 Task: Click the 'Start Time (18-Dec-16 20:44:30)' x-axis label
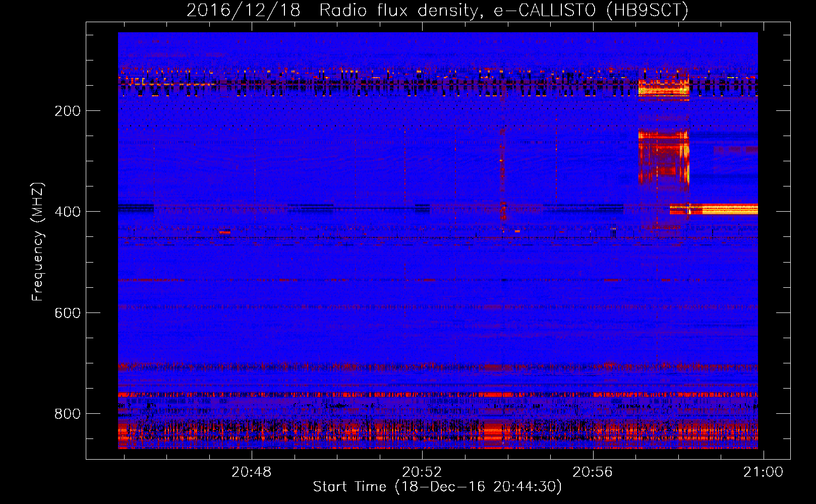pos(437,487)
